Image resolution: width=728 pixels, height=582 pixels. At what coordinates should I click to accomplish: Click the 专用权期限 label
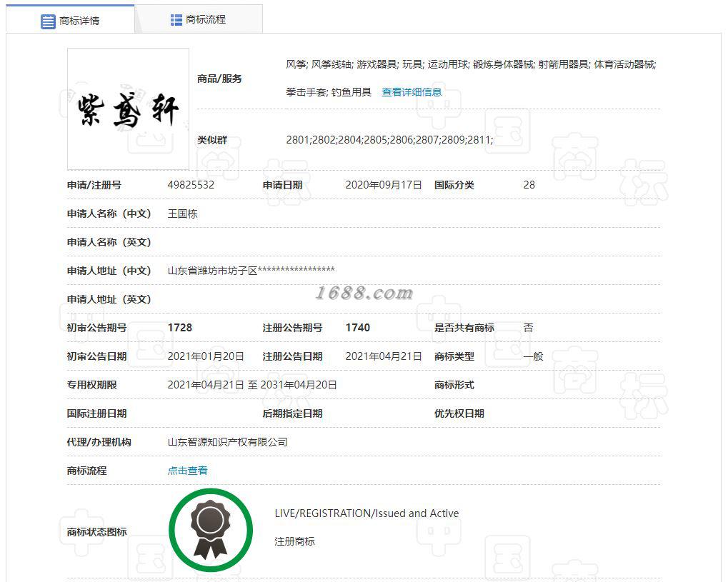[92, 385]
